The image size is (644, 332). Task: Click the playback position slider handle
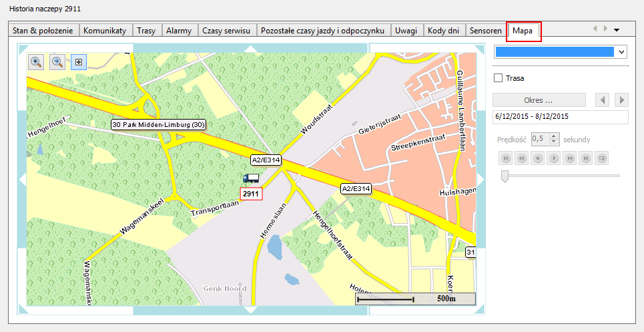[x=505, y=176]
